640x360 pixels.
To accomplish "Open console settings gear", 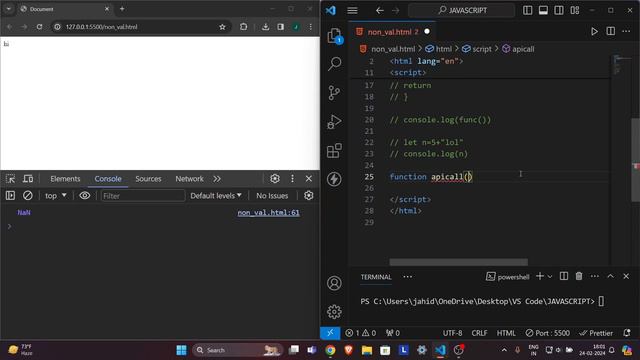I will (x=309, y=196).
